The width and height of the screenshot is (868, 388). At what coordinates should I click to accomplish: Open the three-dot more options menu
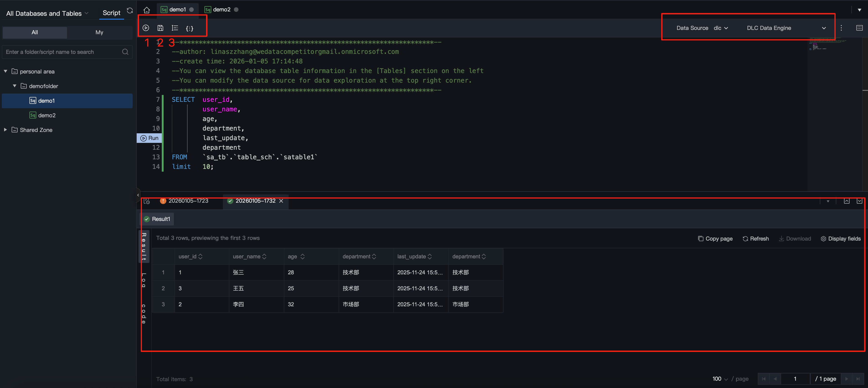coord(841,28)
